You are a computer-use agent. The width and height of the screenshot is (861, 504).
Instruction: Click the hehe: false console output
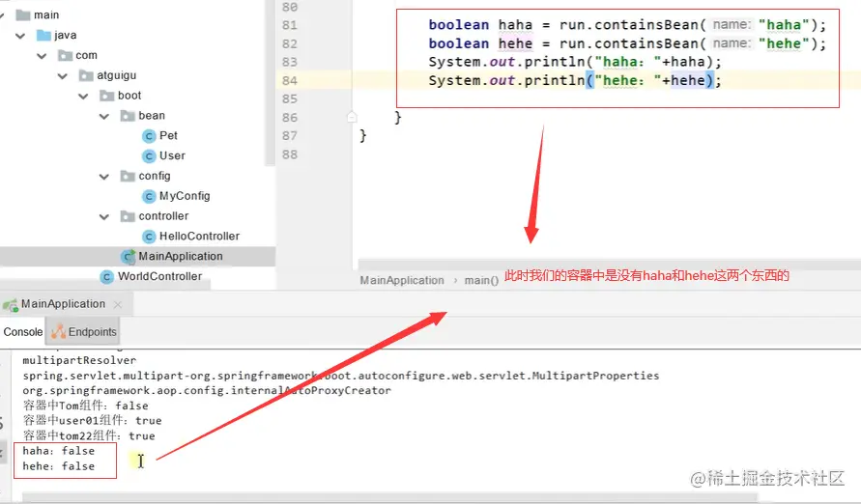point(58,466)
